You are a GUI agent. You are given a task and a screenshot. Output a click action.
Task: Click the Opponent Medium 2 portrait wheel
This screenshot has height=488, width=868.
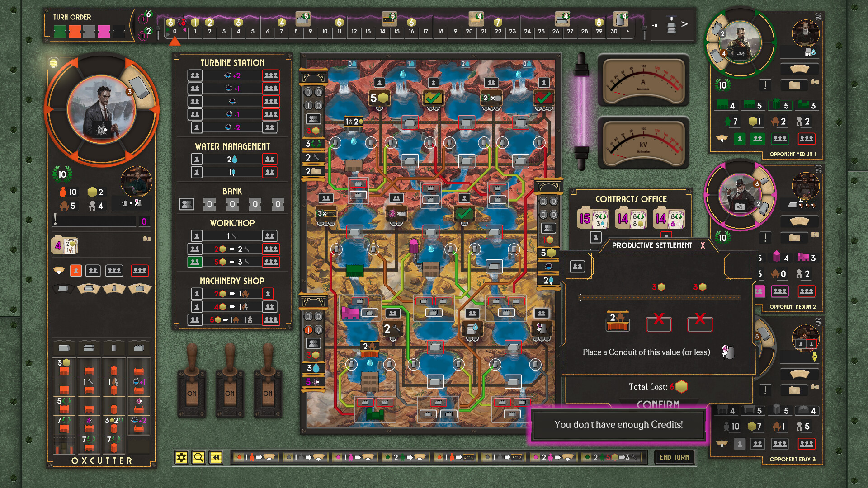pyautogui.click(x=740, y=195)
